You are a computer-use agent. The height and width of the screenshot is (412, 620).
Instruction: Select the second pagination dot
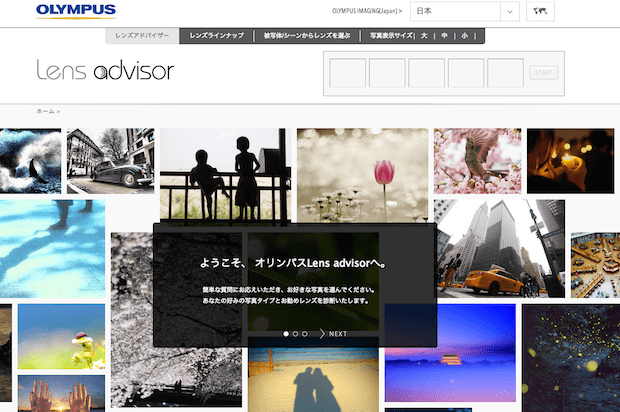(295, 333)
